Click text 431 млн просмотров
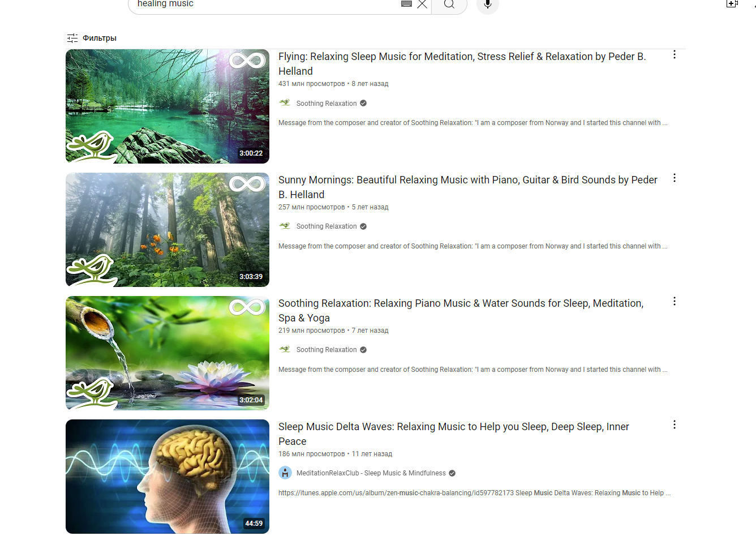The height and width of the screenshot is (536, 756). point(311,84)
